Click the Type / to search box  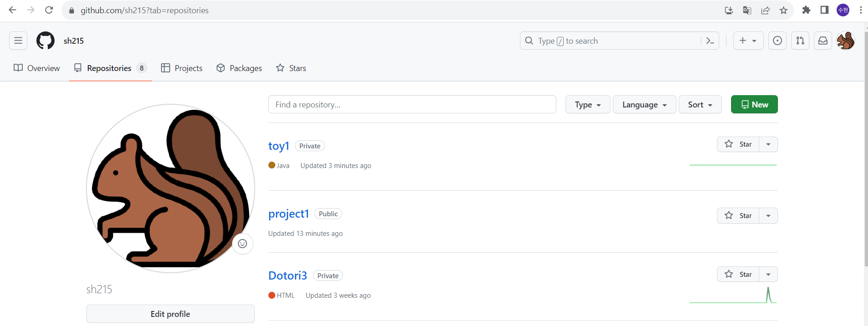[620, 41]
